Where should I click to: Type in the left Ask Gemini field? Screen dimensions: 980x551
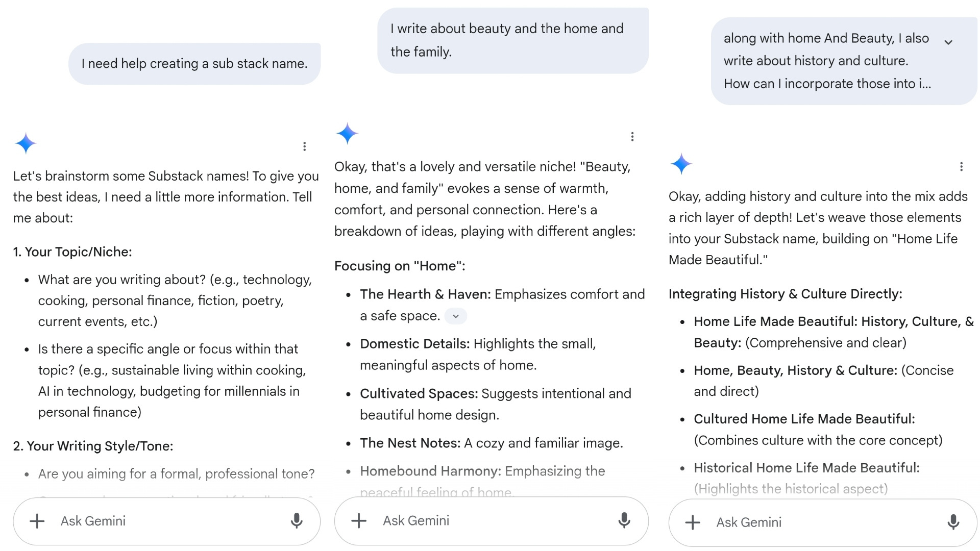coord(168,521)
